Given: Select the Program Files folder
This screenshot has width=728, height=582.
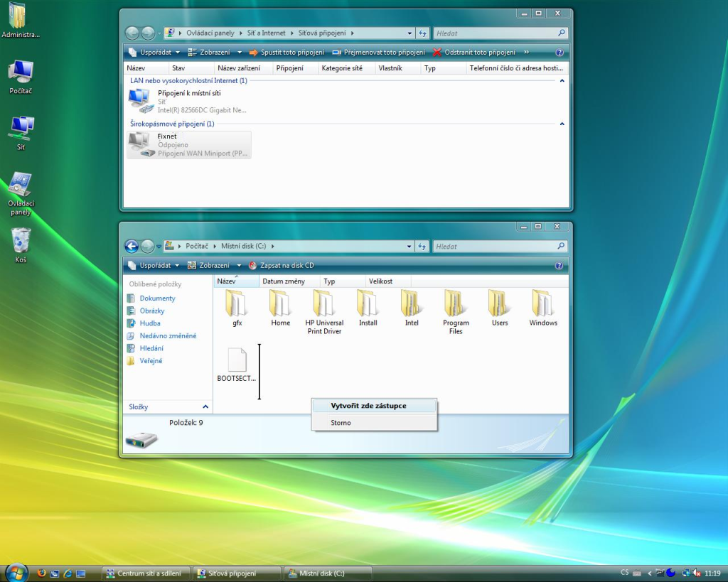Looking at the screenshot, I should (x=456, y=311).
